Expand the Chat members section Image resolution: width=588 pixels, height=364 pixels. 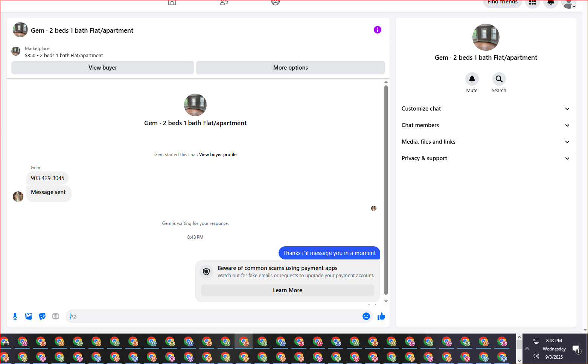(x=486, y=125)
